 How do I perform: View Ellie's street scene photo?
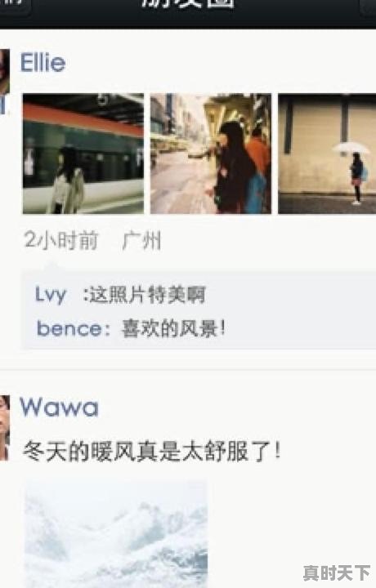coord(211,154)
